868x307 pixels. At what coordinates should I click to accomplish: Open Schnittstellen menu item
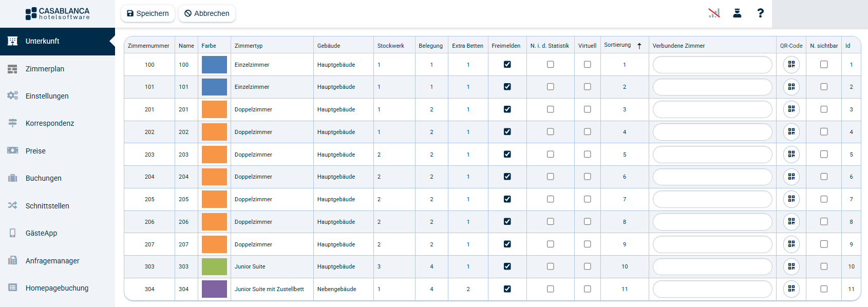[58, 205]
